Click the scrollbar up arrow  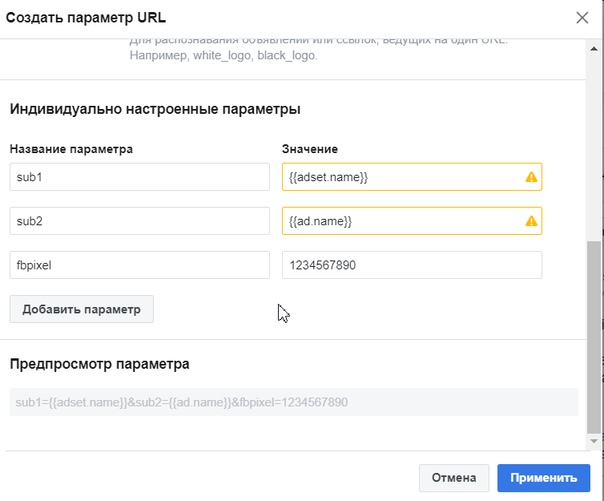594,49
